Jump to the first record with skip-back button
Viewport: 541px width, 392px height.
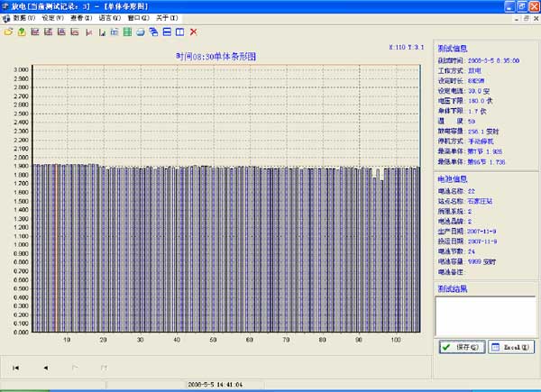pyautogui.click(x=16, y=368)
